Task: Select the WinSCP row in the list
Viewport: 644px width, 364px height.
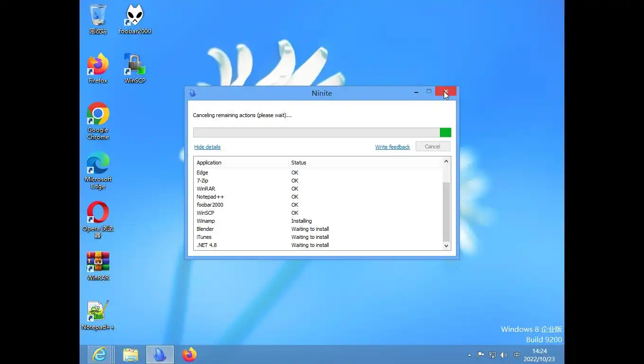Action: point(318,213)
